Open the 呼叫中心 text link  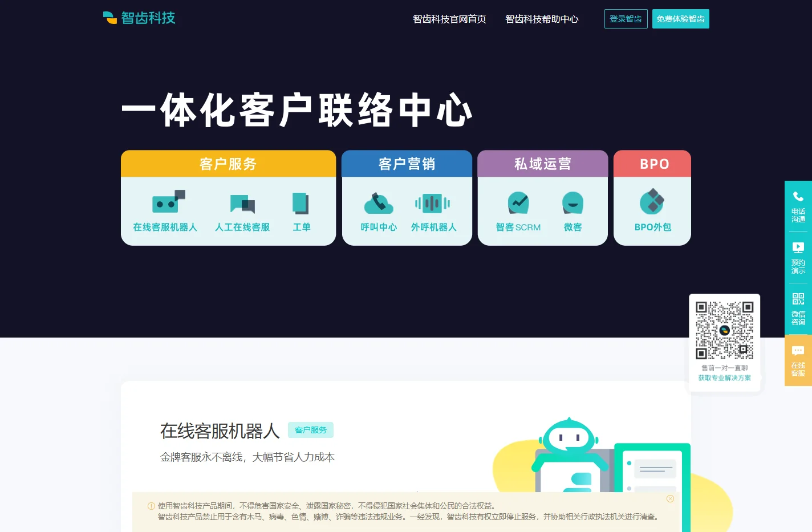pos(379,227)
